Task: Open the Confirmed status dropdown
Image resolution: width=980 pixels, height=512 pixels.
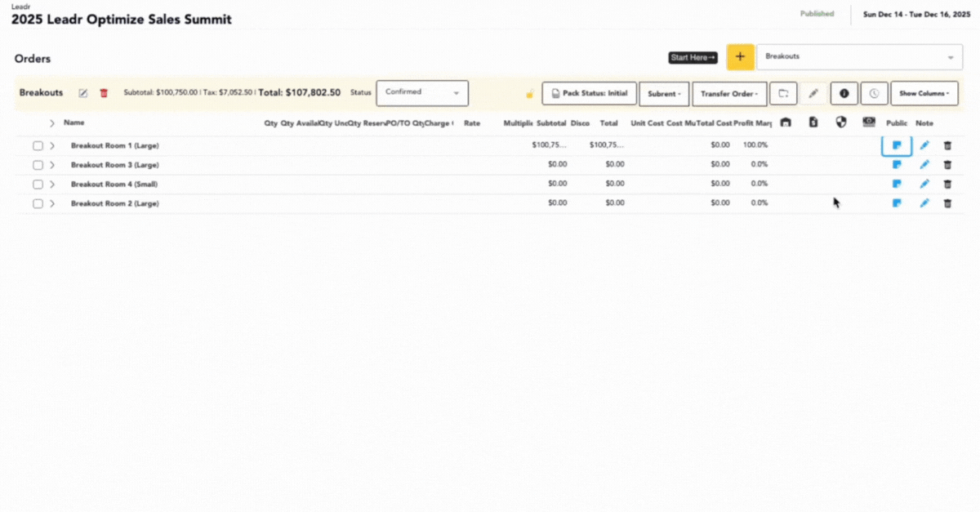Action: tap(422, 93)
